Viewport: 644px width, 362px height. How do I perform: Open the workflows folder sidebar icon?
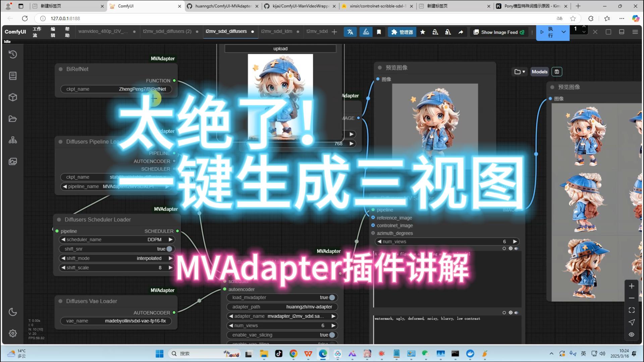coord(13,119)
